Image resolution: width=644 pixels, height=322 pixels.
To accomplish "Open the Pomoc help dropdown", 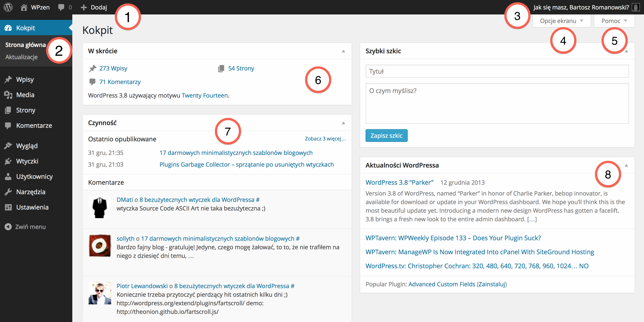I will [614, 21].
